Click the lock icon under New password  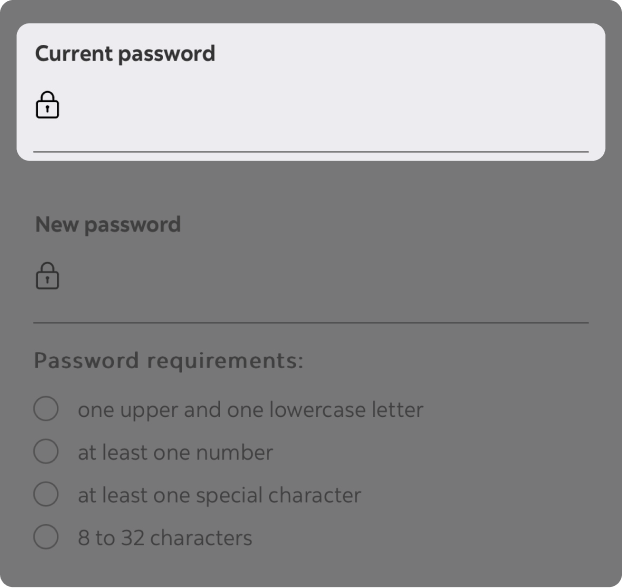[47, 276]
